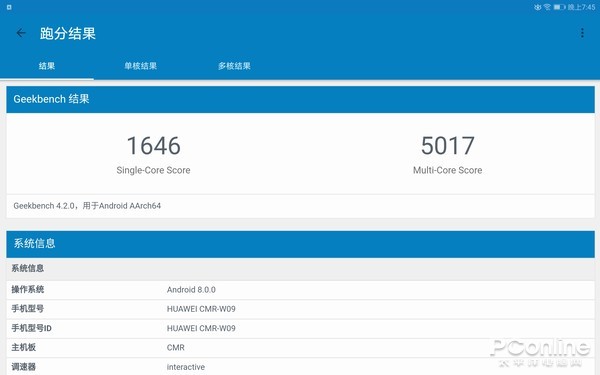This screenshot has width=600, height=375.
Task: Tap the Geekbench 结果 section header
Action: (300, 99)
